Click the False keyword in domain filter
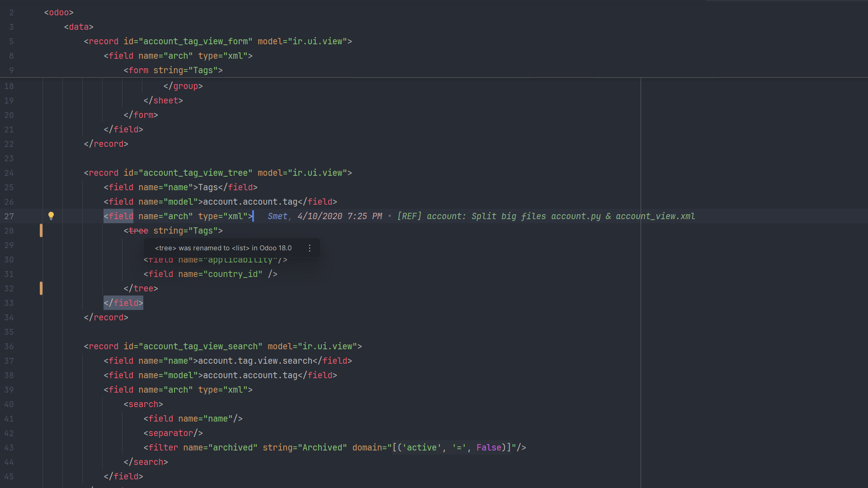 489,448
